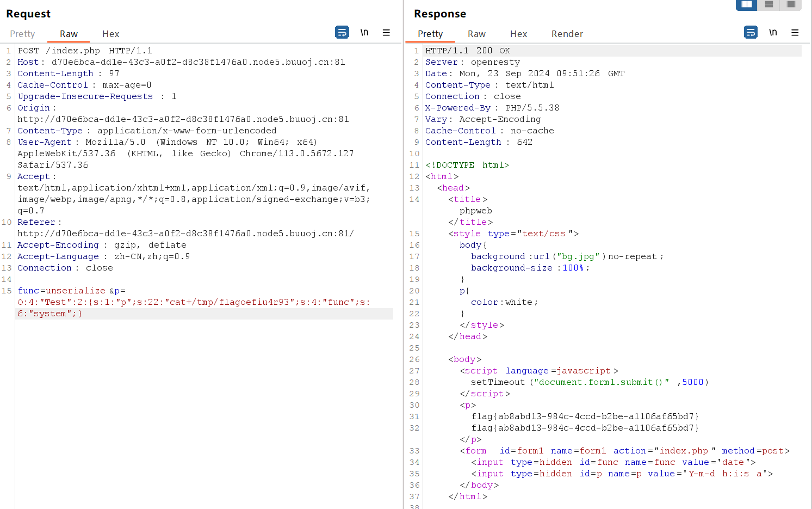This screenshot has width=812, height=509.
Task: Click the hidden input p value line
Action: tap(622, 474)
